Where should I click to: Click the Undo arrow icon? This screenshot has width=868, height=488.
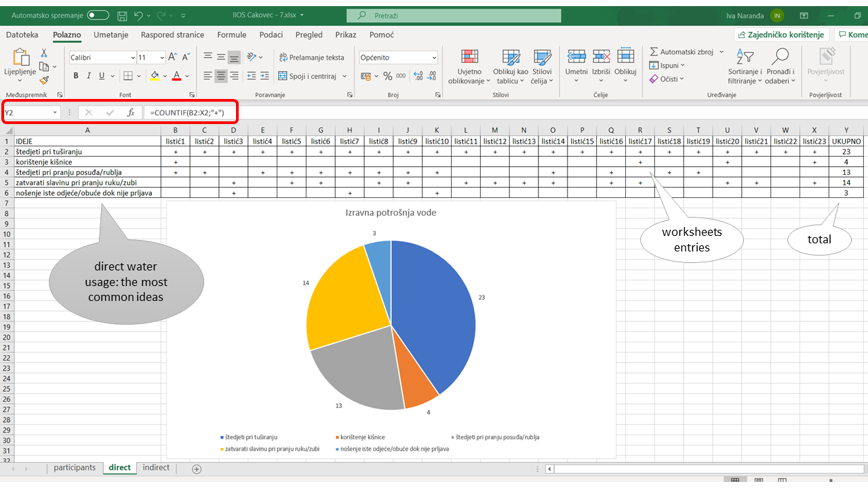139,15
